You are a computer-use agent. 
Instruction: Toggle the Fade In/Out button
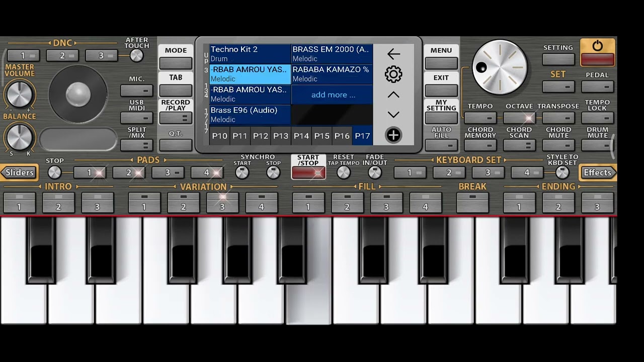click(x=375, y=172)
